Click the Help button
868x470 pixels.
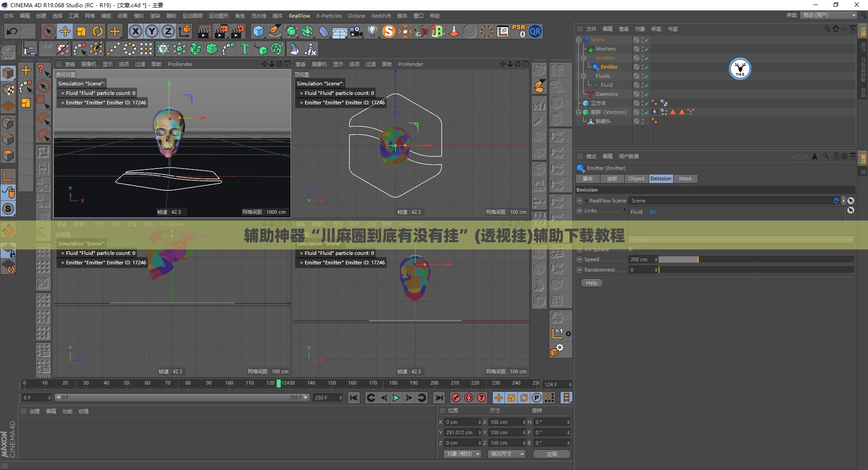pyautogui.click(x=591, y=283)
